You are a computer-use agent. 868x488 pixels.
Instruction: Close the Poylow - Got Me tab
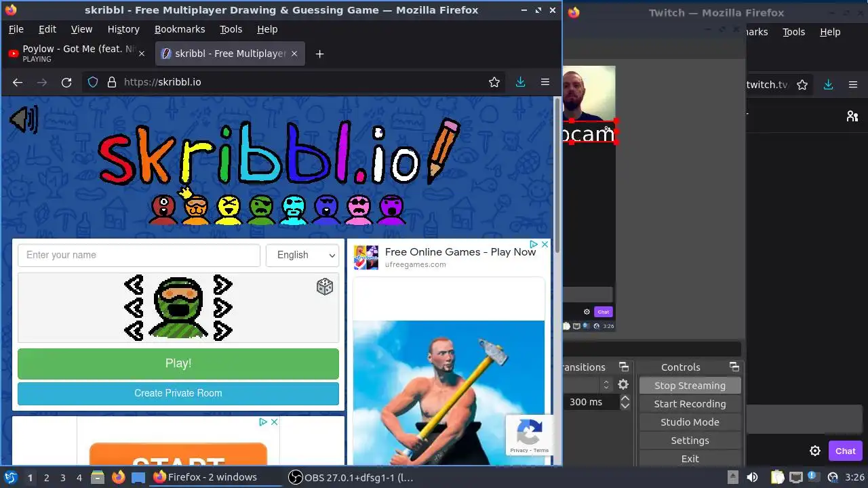pos(142,54)
